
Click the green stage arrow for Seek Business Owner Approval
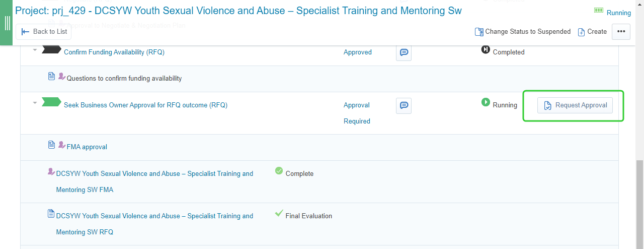tap(51, 102)
